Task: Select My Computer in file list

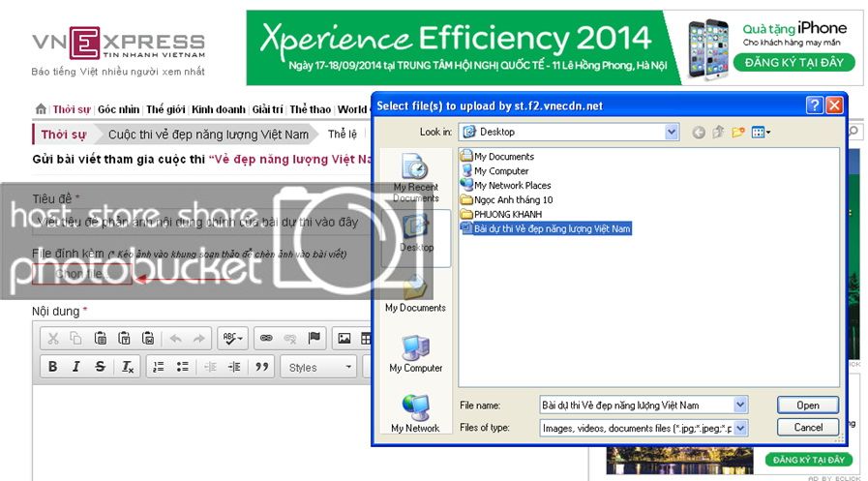Action: pyautogui.click(x=494, y=170)
